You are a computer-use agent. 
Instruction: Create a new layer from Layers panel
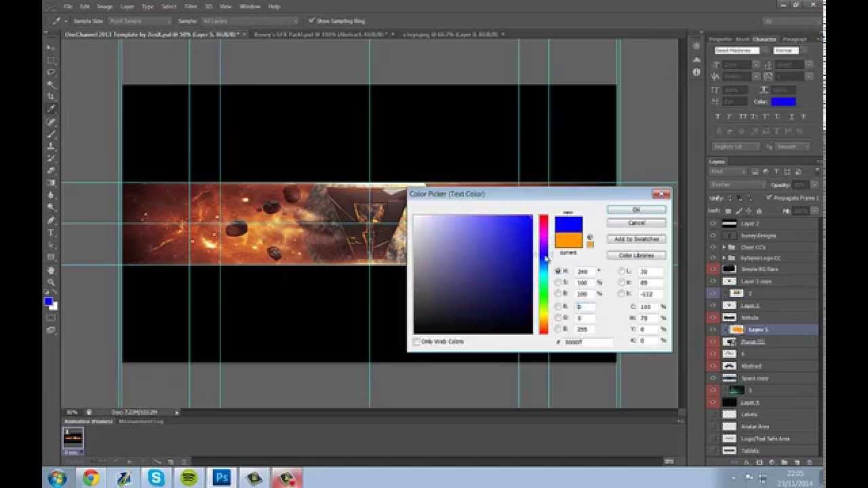[x=796, y=462]
